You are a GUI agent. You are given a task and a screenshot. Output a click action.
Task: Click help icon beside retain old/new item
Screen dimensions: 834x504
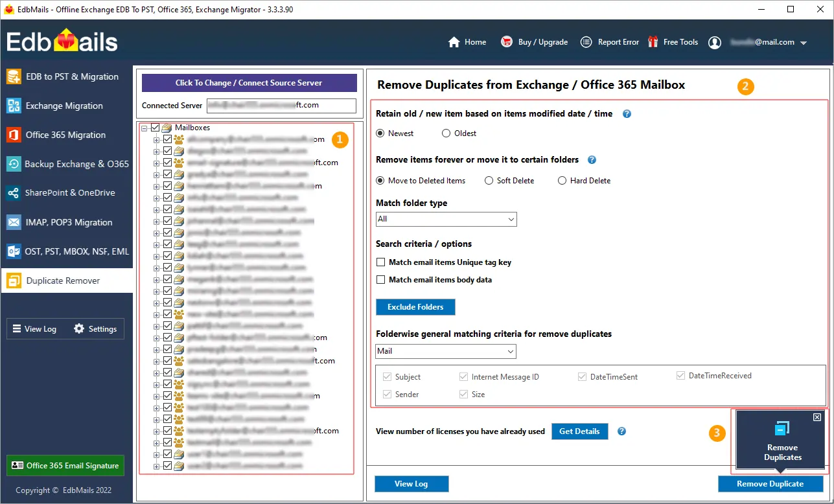click(x=627, y=114)
